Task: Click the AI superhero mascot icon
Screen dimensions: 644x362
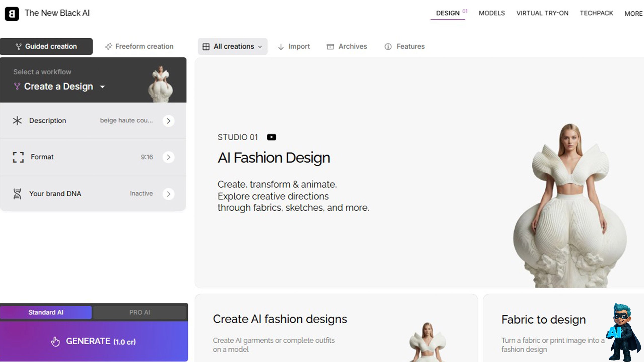Action: coord(623,332)
